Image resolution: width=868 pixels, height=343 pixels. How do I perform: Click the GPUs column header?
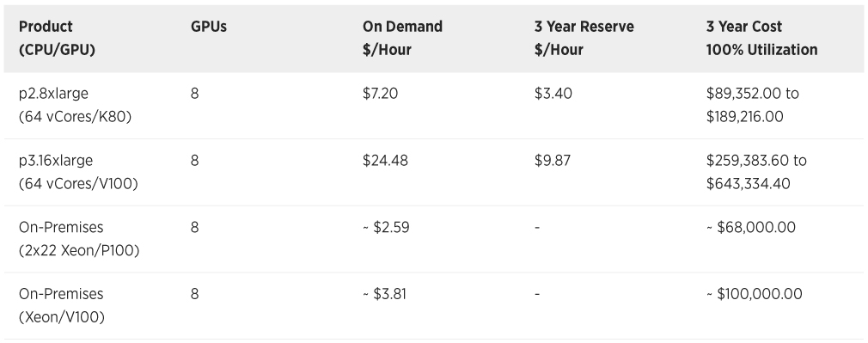click(209, 27)
